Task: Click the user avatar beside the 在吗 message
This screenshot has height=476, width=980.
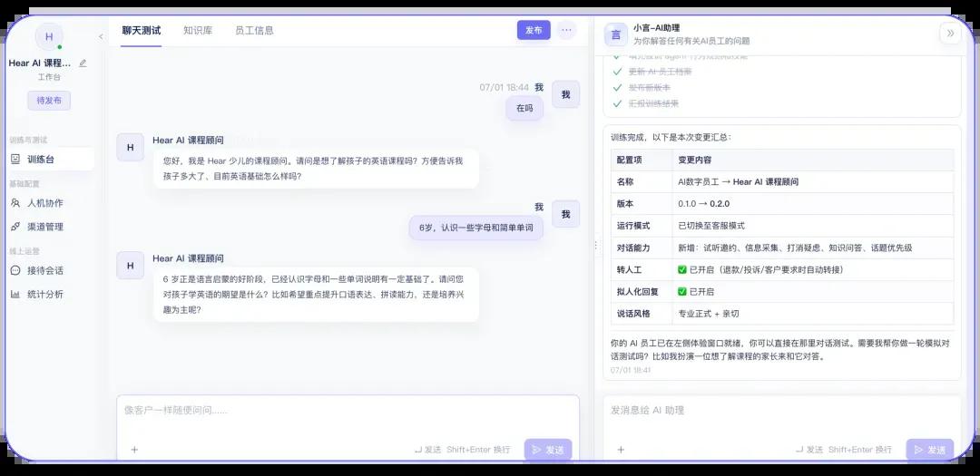Action: (x=565, y=94)
